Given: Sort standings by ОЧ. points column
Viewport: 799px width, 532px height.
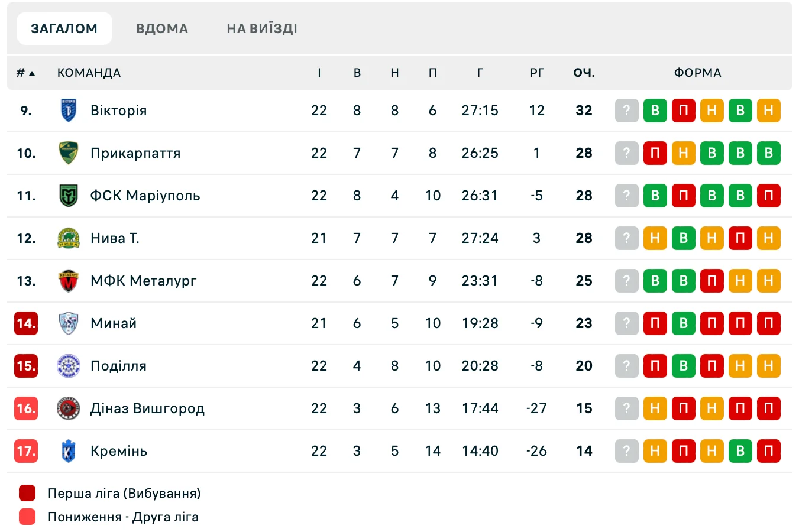Looking at the screenshot, I should (x=584, y=73).
